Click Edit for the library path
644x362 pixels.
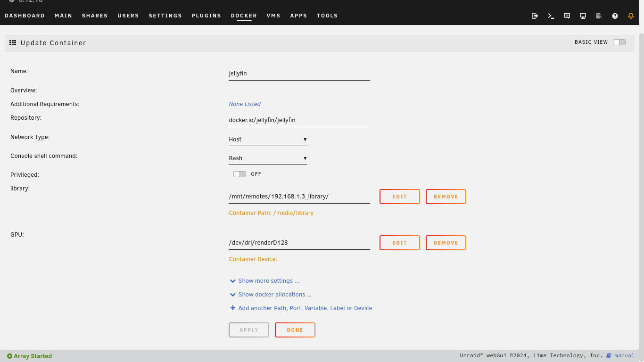tap(399, 197)
